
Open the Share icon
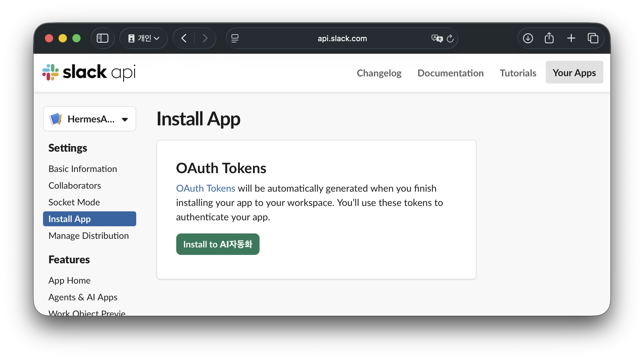[549, 38]
